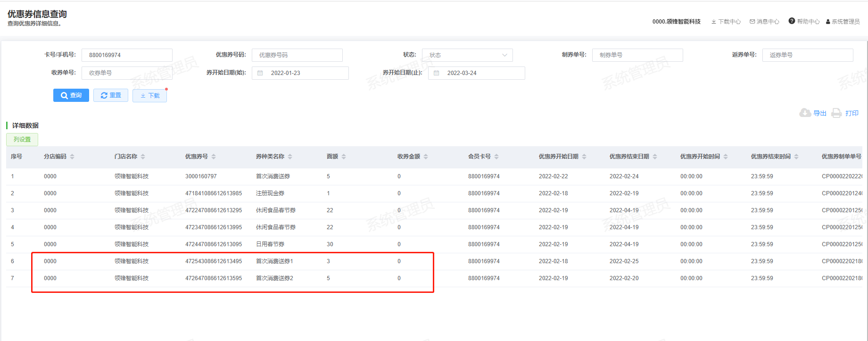Select coupon row 首次消费送券1
Viewport: 868px width, 341px height.
point(274,261)
